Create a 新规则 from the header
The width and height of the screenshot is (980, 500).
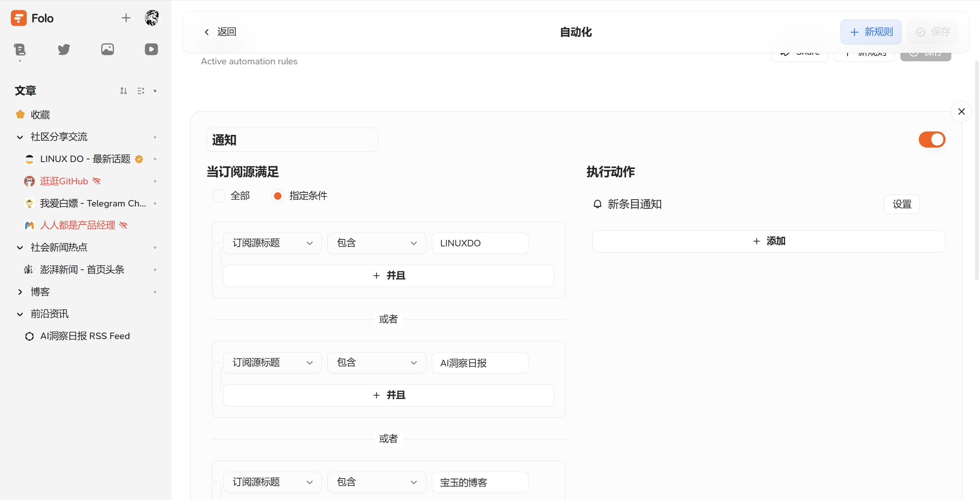(x=871, y=32)
